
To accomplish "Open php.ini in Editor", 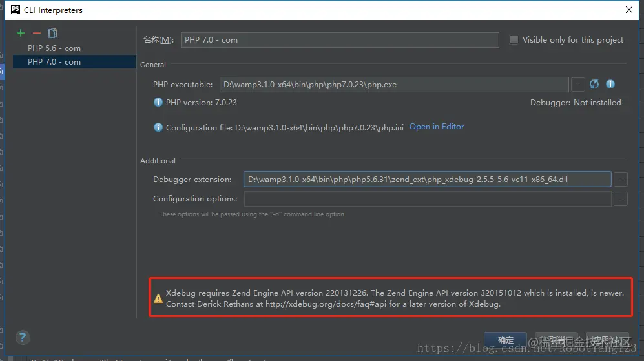I will coord(437,127).
